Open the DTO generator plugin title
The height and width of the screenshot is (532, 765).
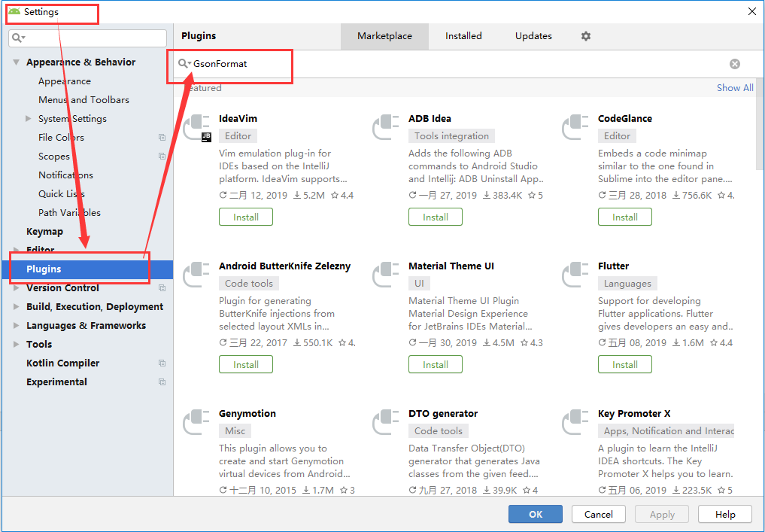(x=443, y=413)
